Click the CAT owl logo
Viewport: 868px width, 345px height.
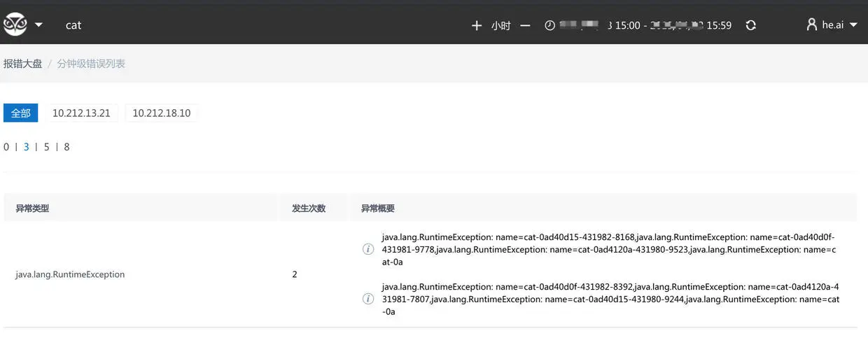click(15, 25)
